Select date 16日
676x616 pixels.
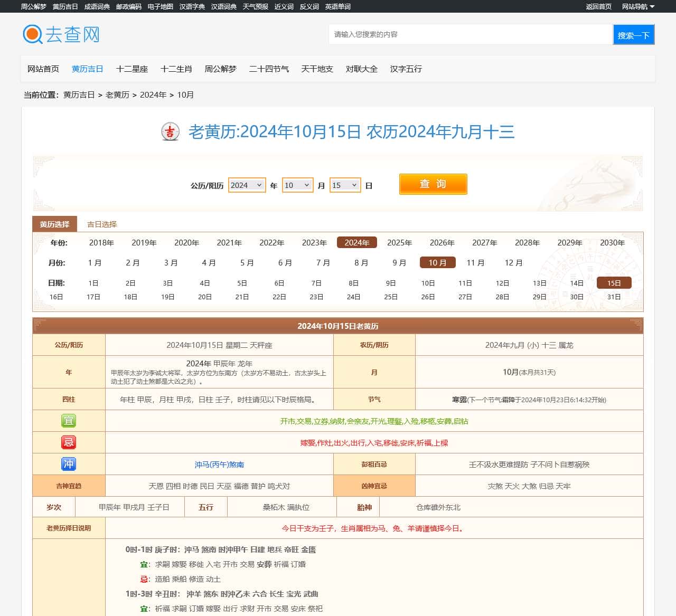click(56, 297)
